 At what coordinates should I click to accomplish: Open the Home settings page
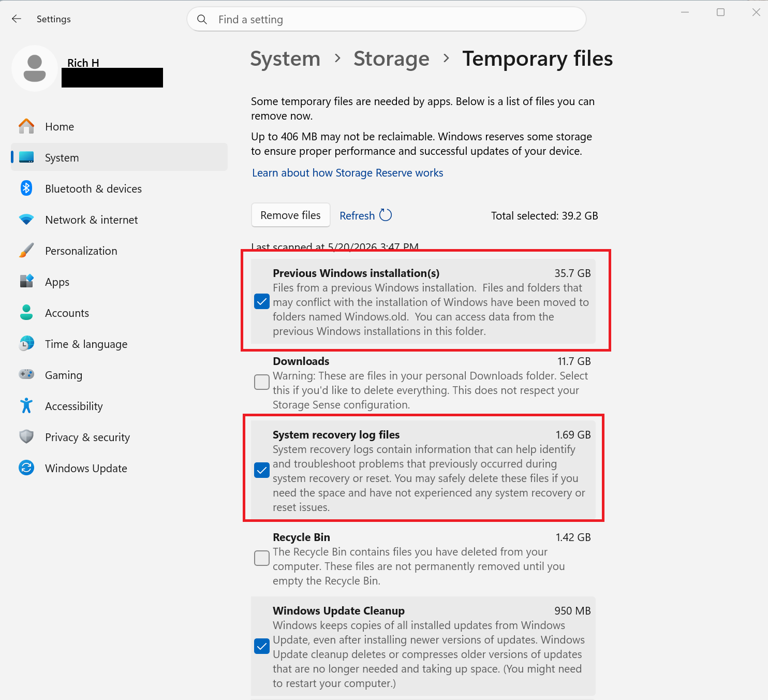[x=119, y=126]
